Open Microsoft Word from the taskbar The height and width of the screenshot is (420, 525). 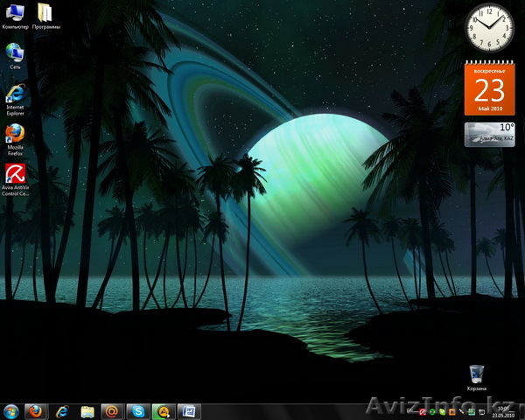coord(188,410)
